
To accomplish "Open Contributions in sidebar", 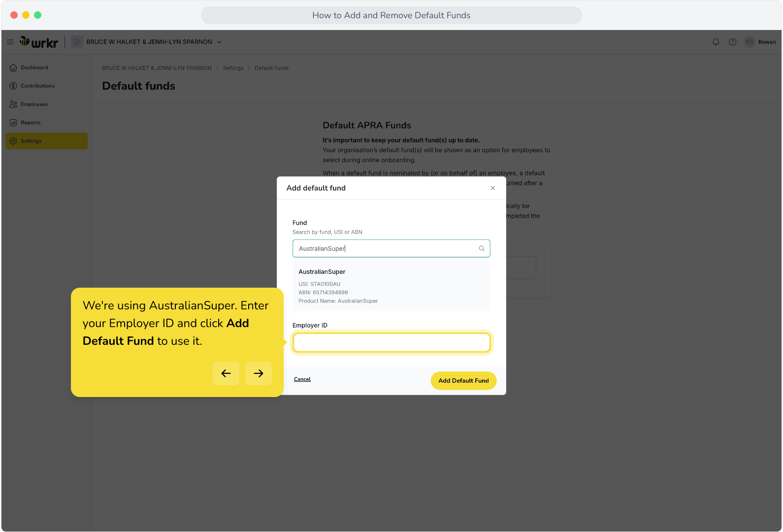I will [46, 86].
